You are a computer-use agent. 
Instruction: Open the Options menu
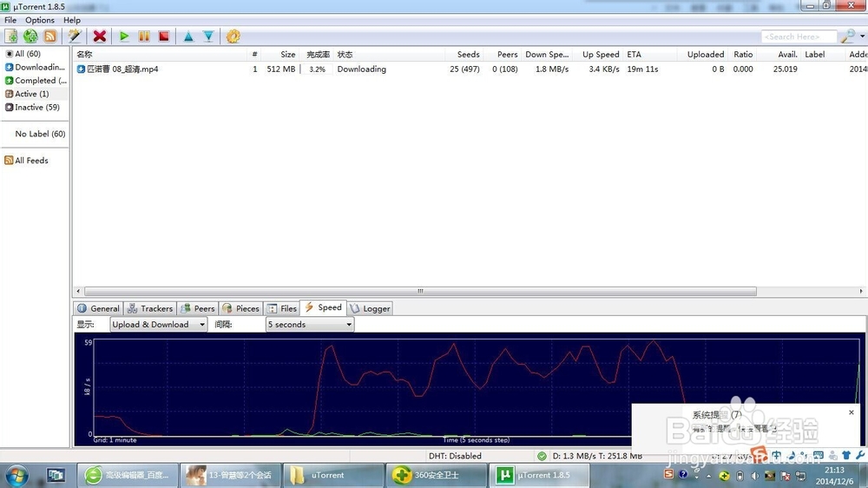[x=40, y=20]
